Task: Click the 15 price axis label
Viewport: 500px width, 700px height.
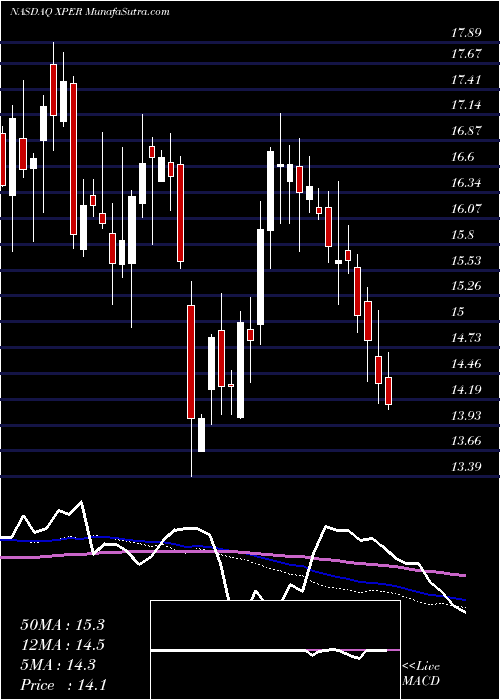Action: coord(458,312)
